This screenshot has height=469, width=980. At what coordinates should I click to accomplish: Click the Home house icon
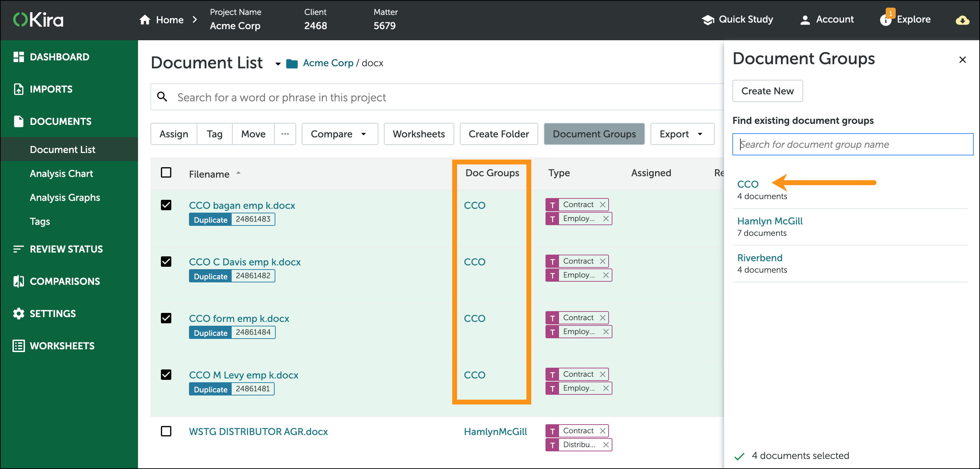click(145, 19)
